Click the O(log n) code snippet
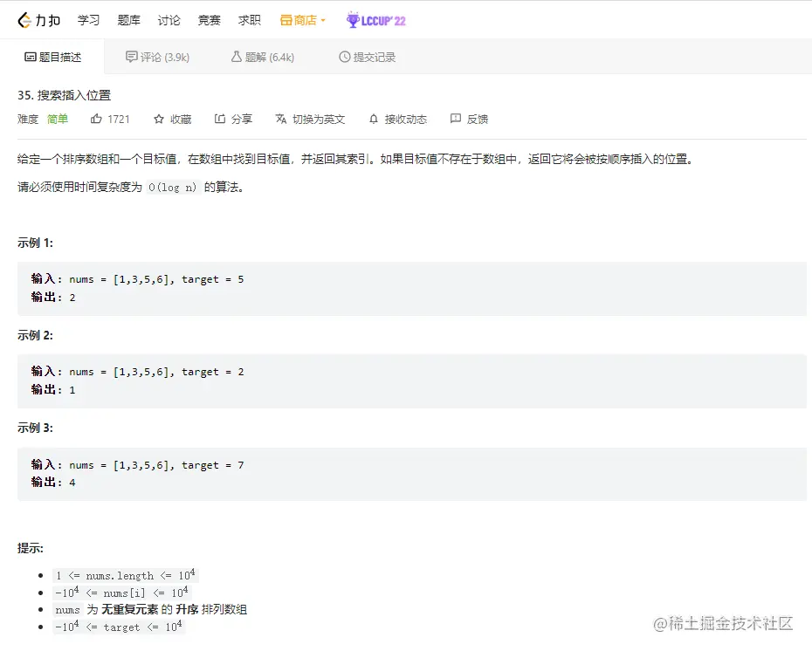 [173, 188]
